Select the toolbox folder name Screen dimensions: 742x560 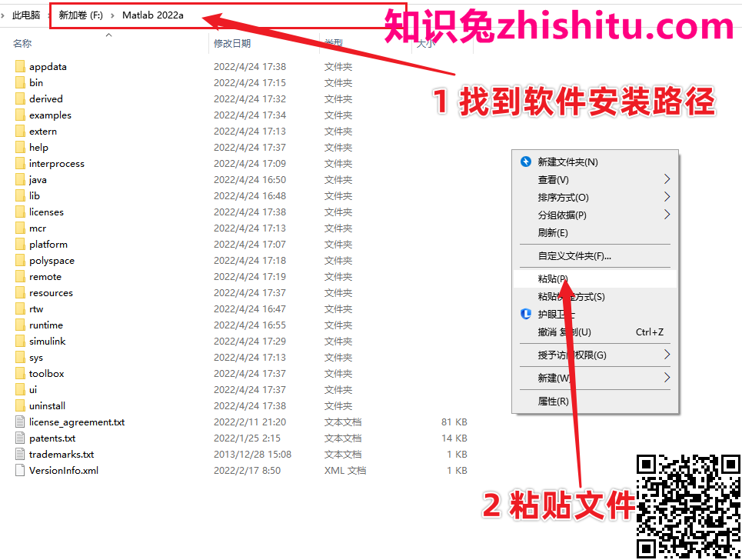point(46,374)
